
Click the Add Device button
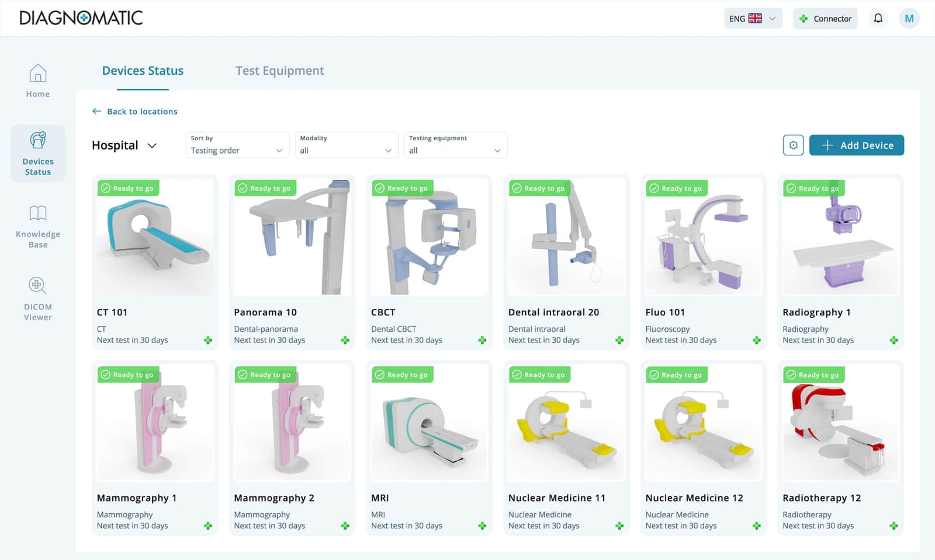click(x=856, y=145)
